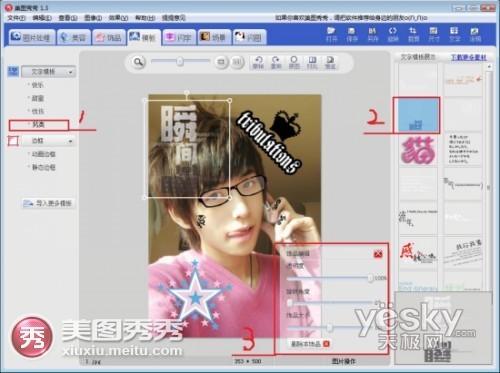The width and height of the screenshot is (500, 373).
Task: Click the Undo (撤销) curved arrow icon
Action: point(258,62)
